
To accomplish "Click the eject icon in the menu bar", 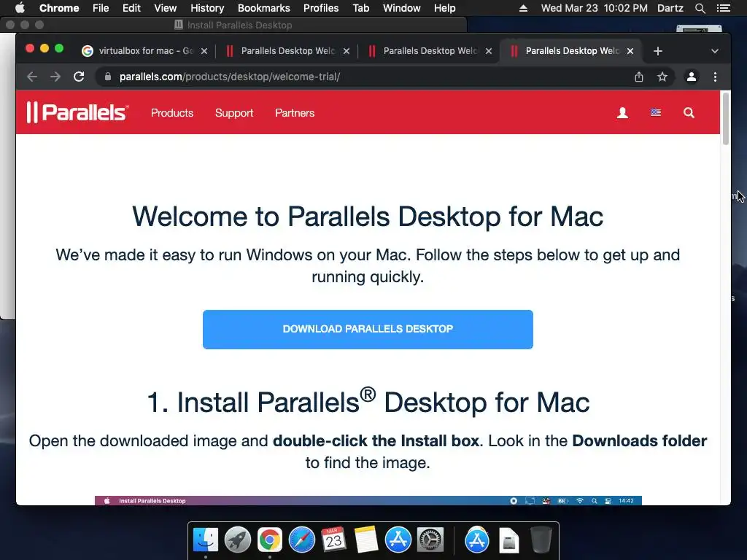I will pyautogui.click(x=523, y=8).
